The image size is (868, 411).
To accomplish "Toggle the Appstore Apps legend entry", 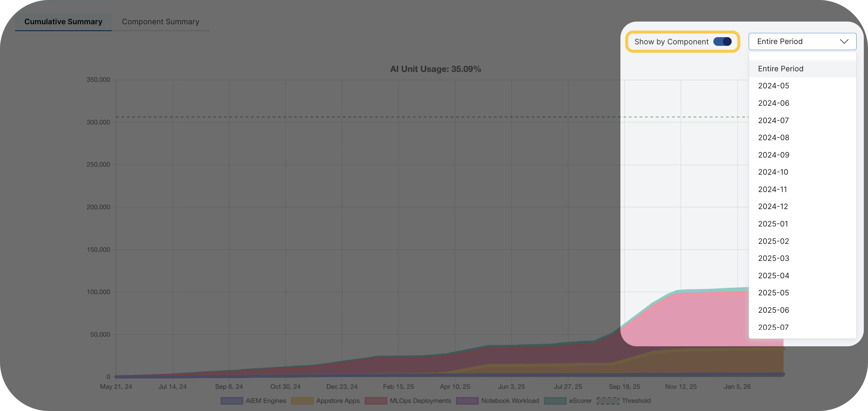I will 337,401.
